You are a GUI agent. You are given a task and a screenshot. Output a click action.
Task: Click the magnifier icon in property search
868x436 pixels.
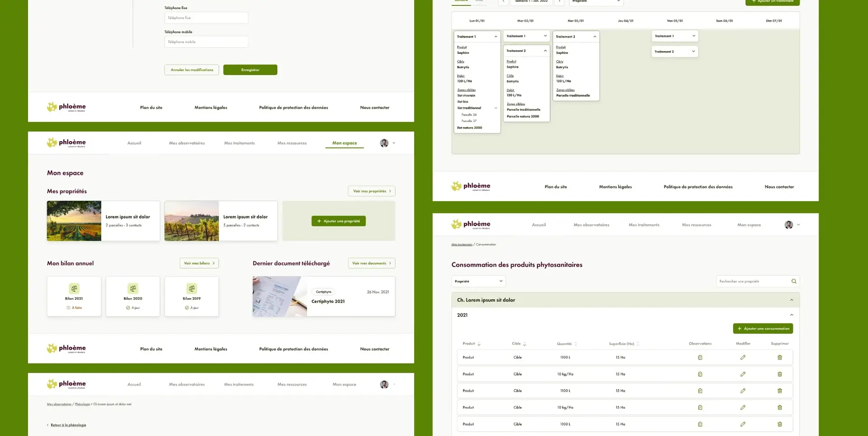point(794,281)
